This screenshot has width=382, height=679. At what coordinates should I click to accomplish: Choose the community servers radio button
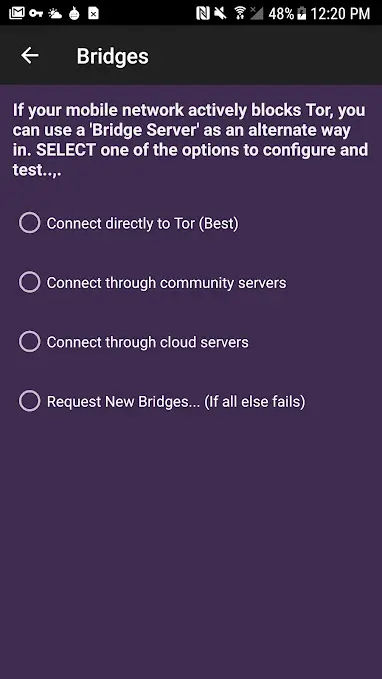(x=29, y=282)
